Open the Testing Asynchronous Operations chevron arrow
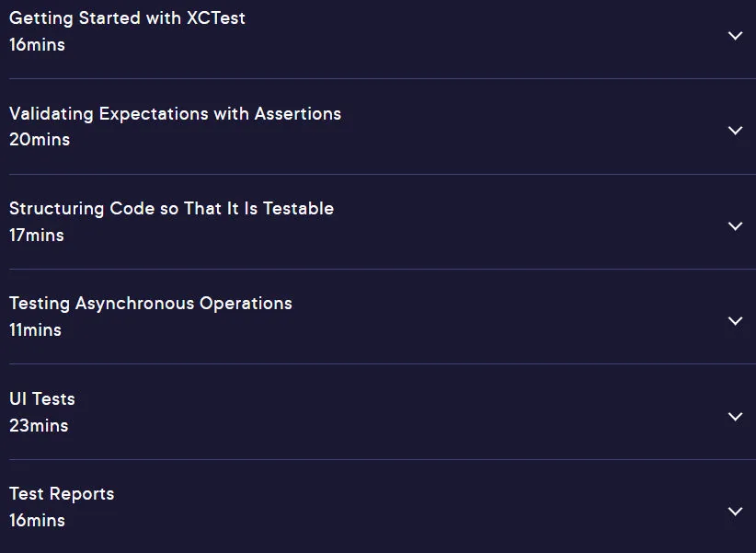The height and width of the screenshot is (553, 756). coord(735,321)
